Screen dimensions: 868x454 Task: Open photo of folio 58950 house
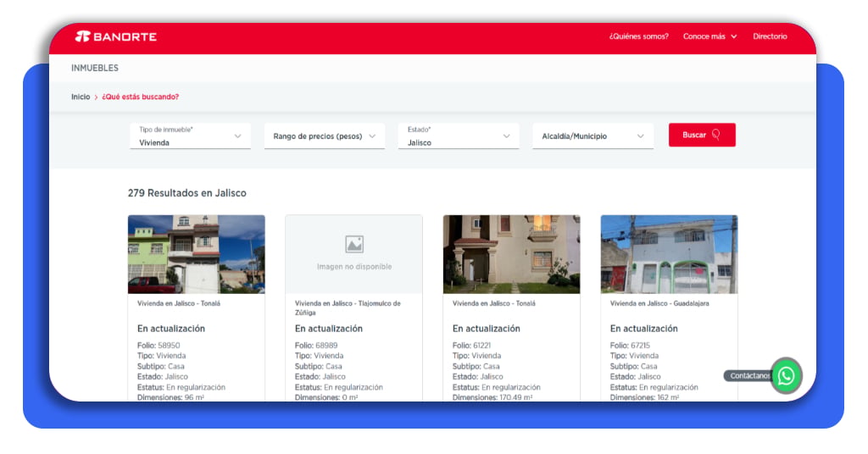(197, 254)
